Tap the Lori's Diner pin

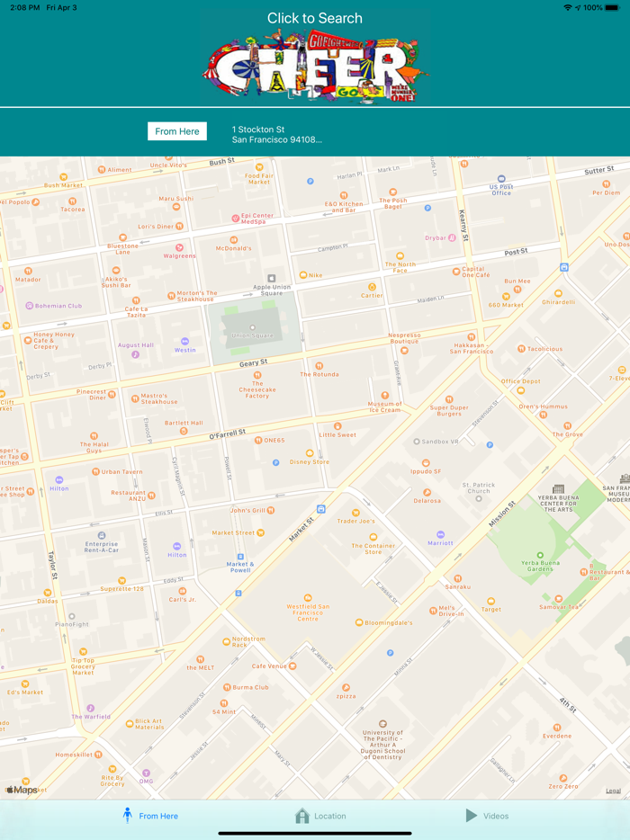pyautogui.click(x=180, y=226)
